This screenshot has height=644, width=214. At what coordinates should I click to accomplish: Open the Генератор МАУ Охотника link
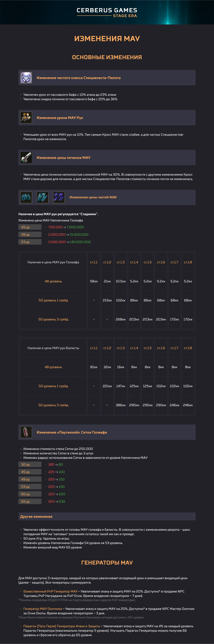[x=43, y=609]
